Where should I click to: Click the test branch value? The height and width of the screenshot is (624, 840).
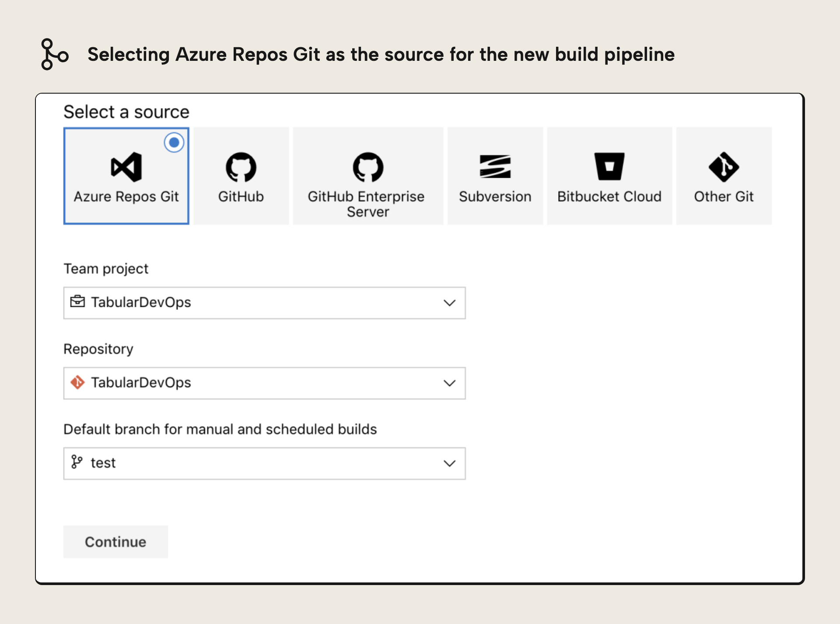click(103, 463)
